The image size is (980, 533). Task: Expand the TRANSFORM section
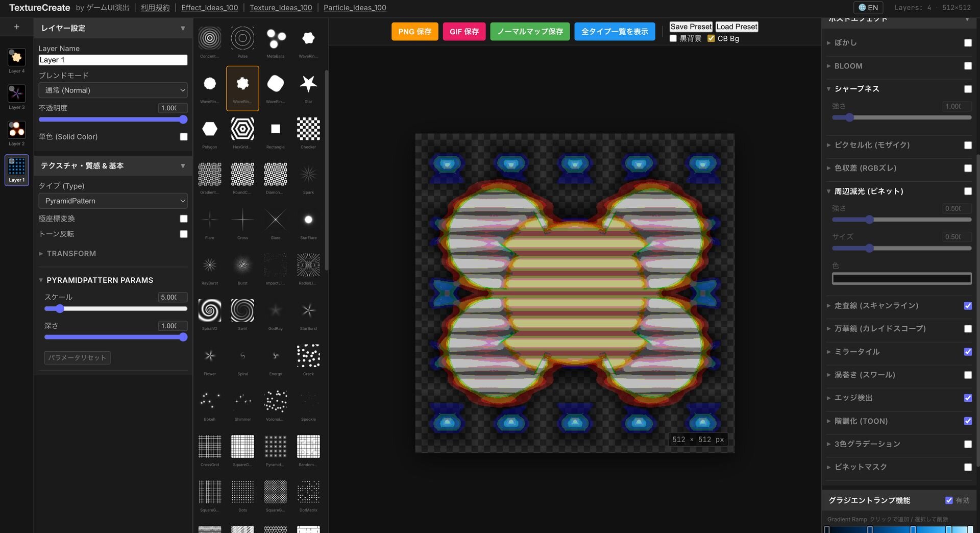[x=71, y=254]
